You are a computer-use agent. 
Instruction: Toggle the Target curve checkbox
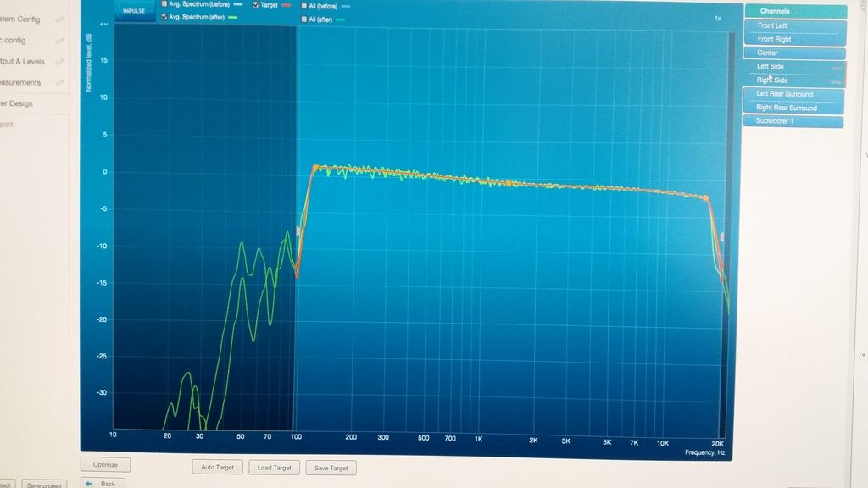click(255, 5)
